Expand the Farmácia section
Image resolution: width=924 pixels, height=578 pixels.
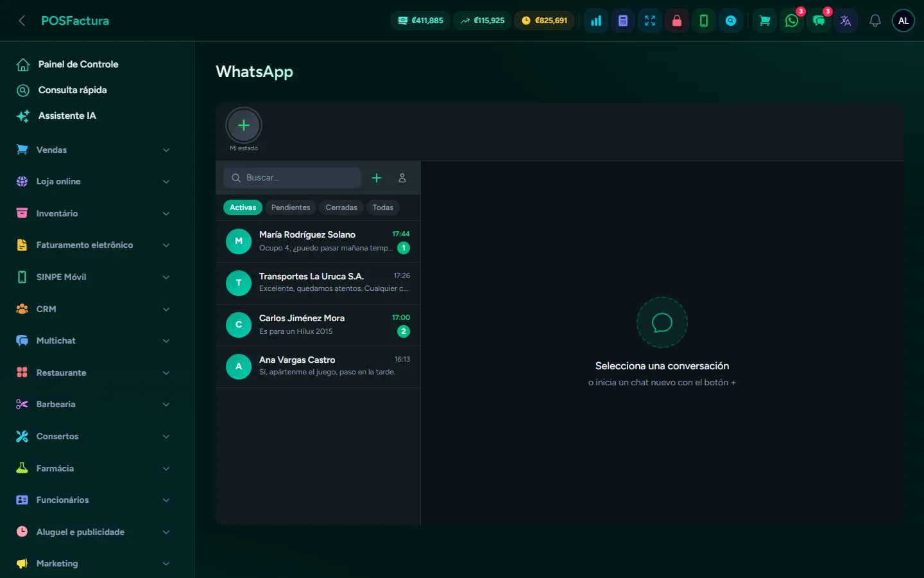point(94,468)
